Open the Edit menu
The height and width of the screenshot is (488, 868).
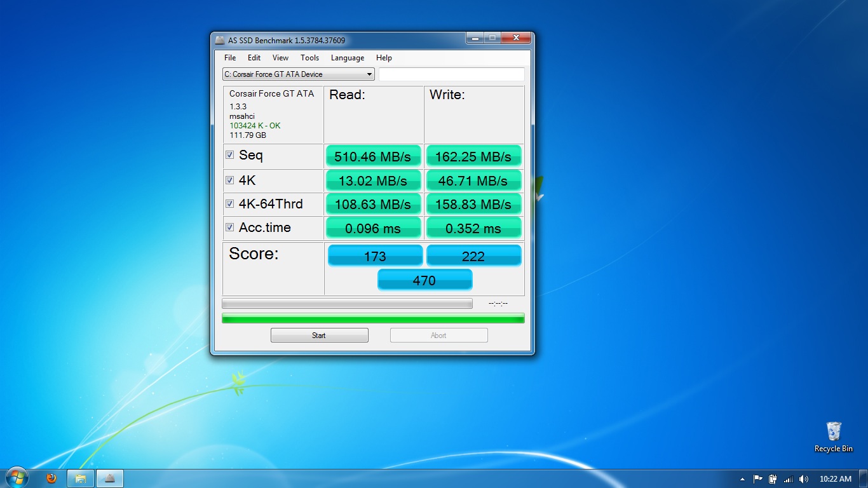pos(254,58)
